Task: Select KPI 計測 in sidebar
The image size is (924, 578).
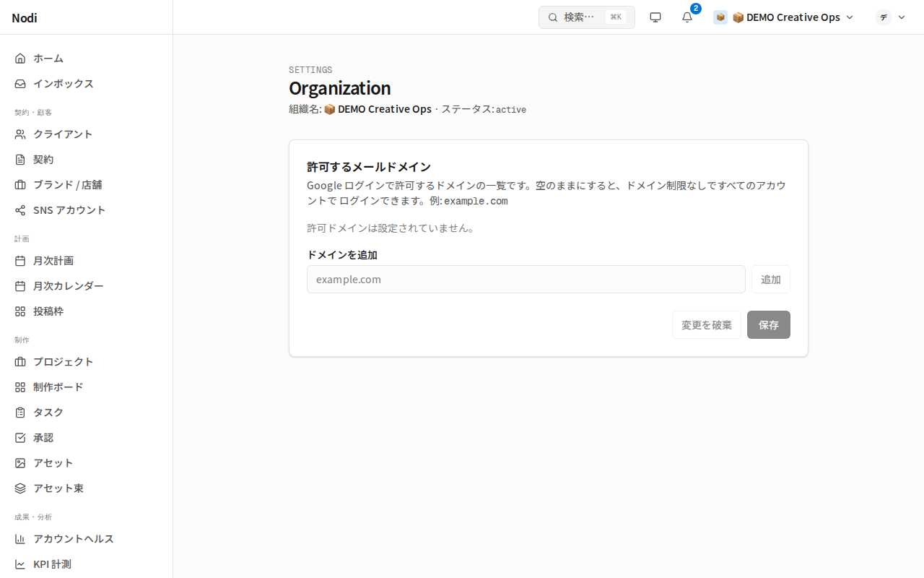Action: pyautogui.click(x=87, y=564)
